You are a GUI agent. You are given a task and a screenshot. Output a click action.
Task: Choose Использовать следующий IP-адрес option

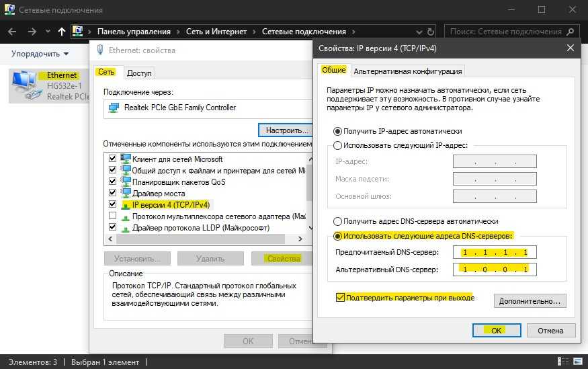point(337,145)
